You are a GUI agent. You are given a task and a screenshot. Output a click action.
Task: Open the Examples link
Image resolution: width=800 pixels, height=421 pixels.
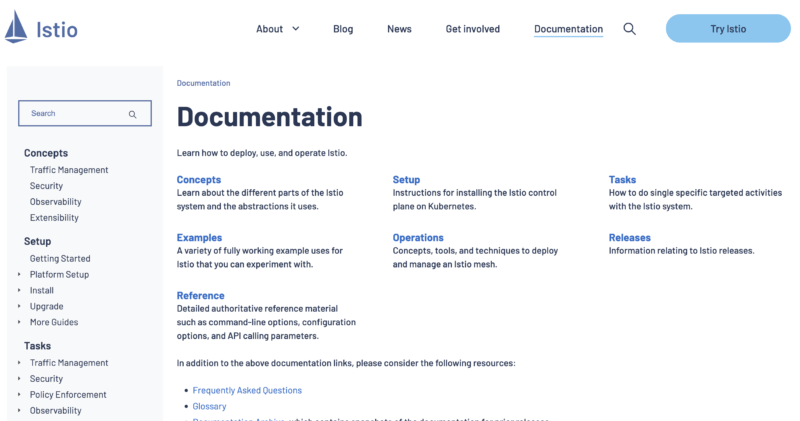point(199,238)
